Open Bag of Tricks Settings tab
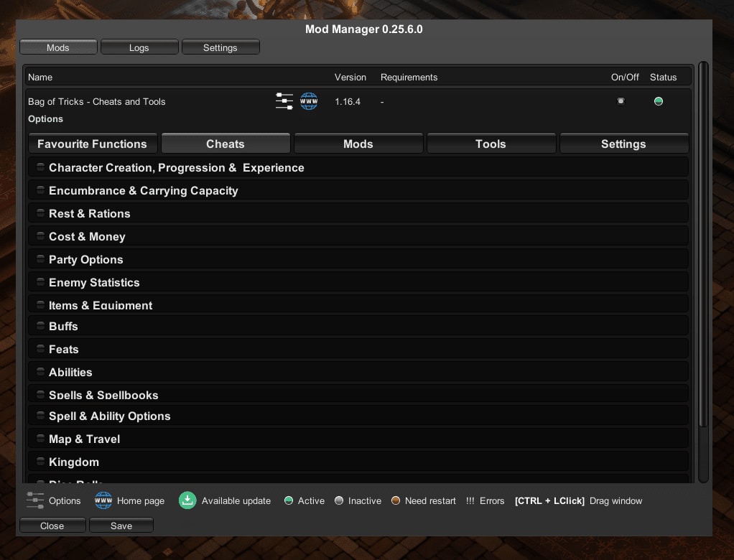 coord(623,144)
